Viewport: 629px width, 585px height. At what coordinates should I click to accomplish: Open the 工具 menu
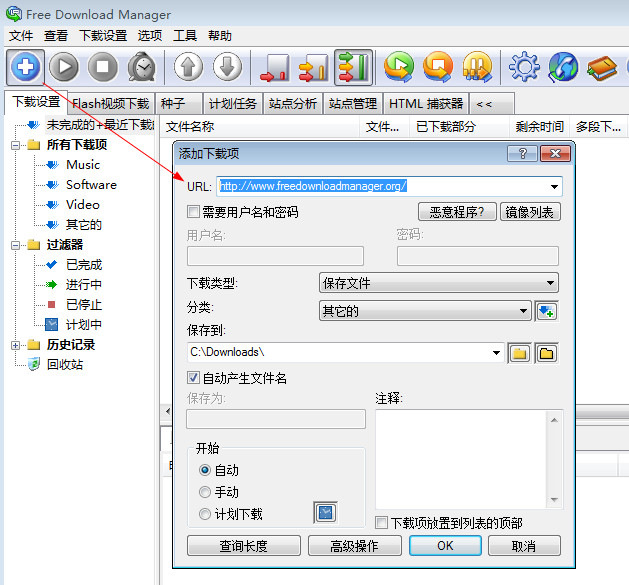pos(185,36)
